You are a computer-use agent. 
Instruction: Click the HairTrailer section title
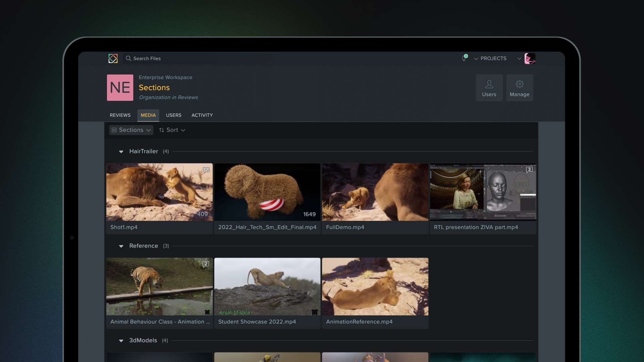144,151
